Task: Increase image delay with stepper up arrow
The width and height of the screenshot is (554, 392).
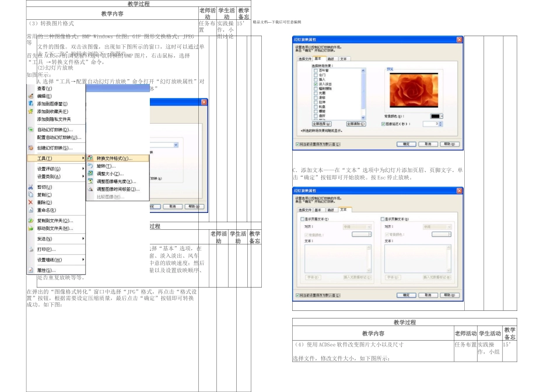Action: point(440,123)
